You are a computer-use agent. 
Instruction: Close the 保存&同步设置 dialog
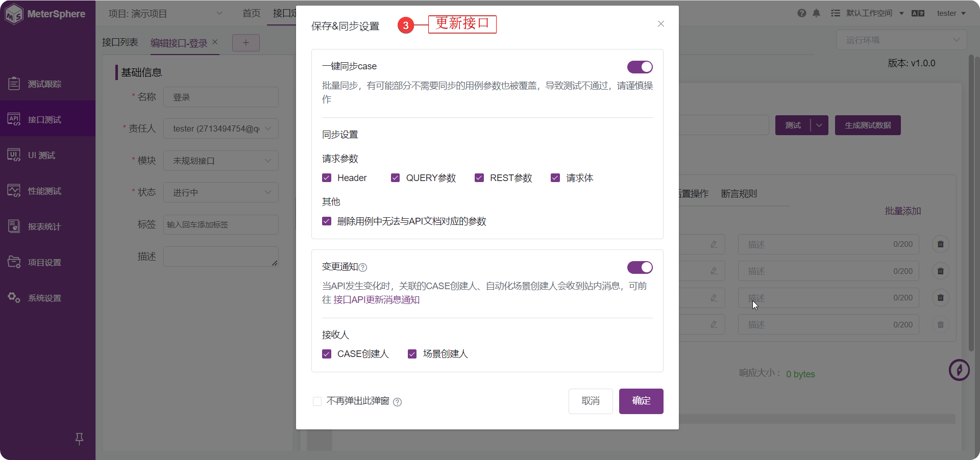click(661, 24)
